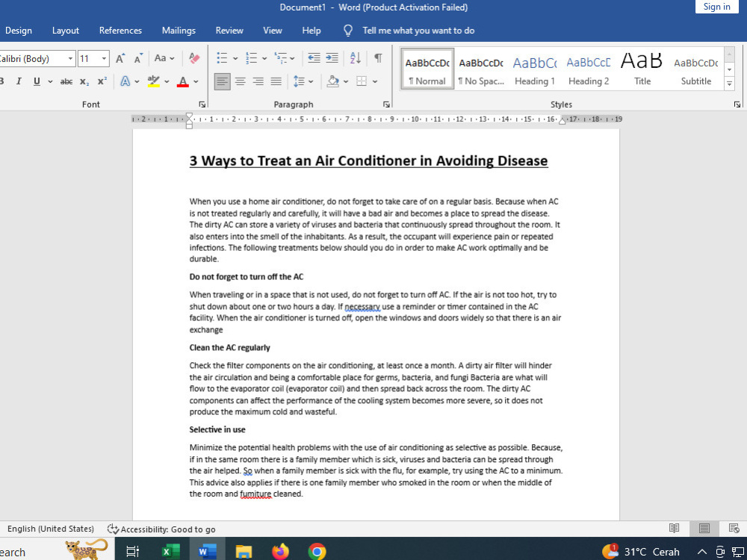Apply the Heading 1 style

(x=535, y=69)
